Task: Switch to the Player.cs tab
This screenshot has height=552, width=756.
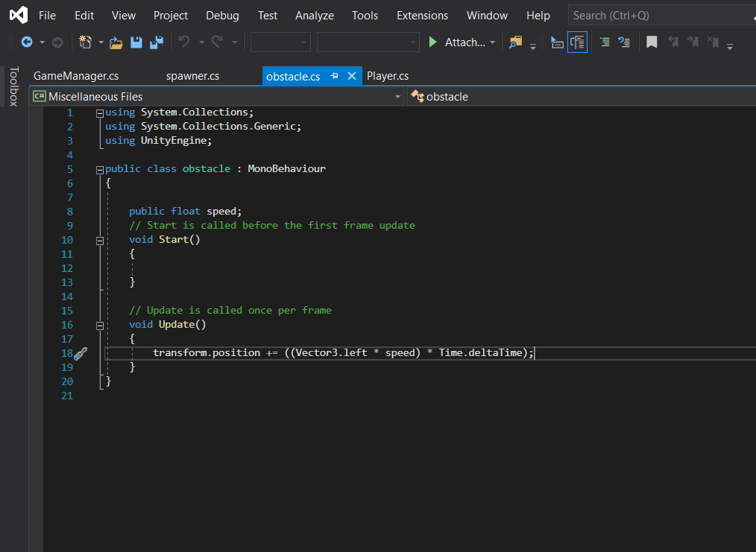Action: 388,76
